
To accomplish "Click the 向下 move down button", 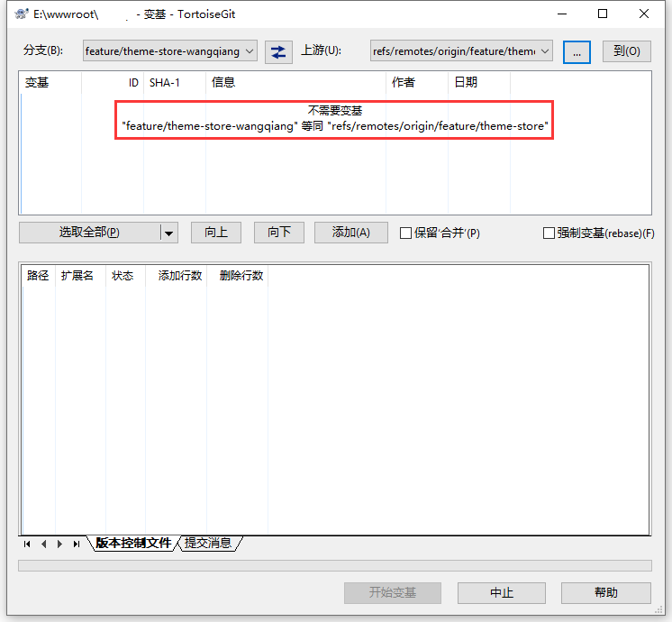I will click(279, 233).
